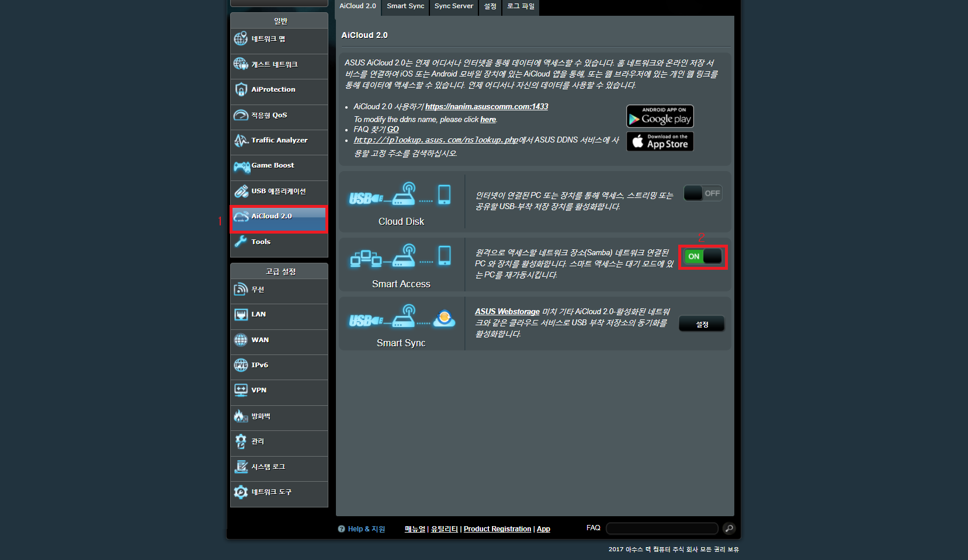Switch to the Sync Server tab
This screenshot has width=968, height=560.
tap(454, 6)
